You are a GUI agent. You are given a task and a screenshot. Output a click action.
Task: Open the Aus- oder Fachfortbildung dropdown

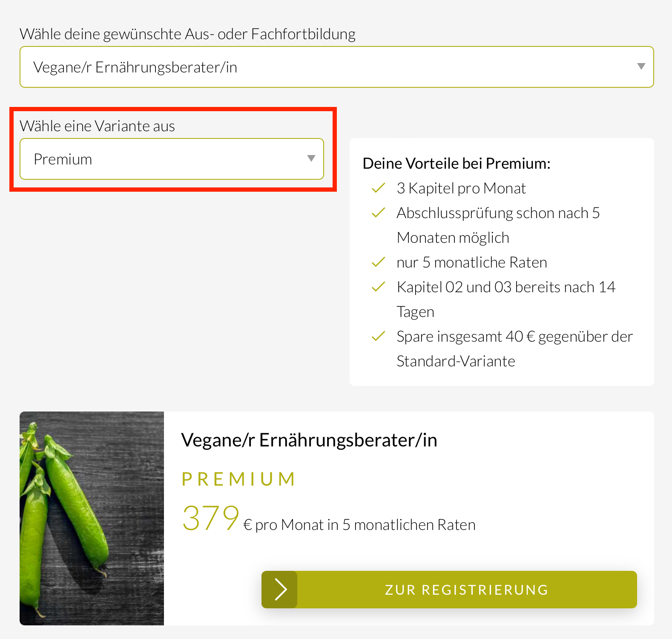pyautogui.click(x=336, y=67)
